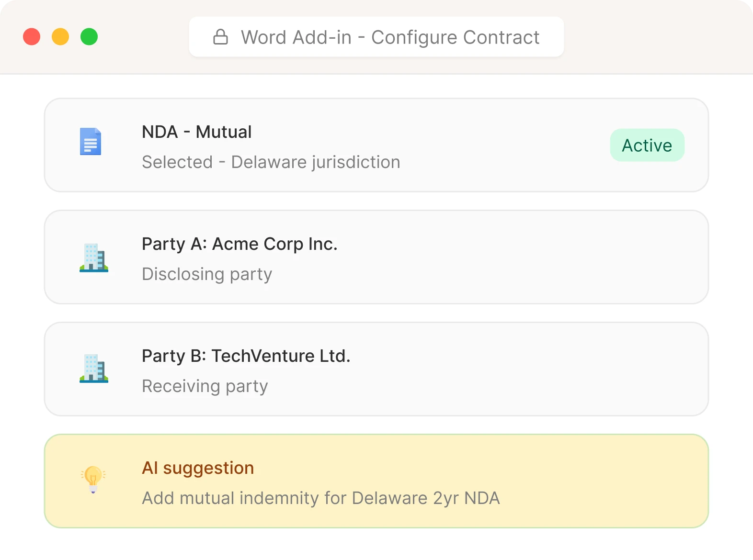Expand the Party B: TechVenture Ltd. entry
The image size is (753, 560).
[x=376, y=369]
